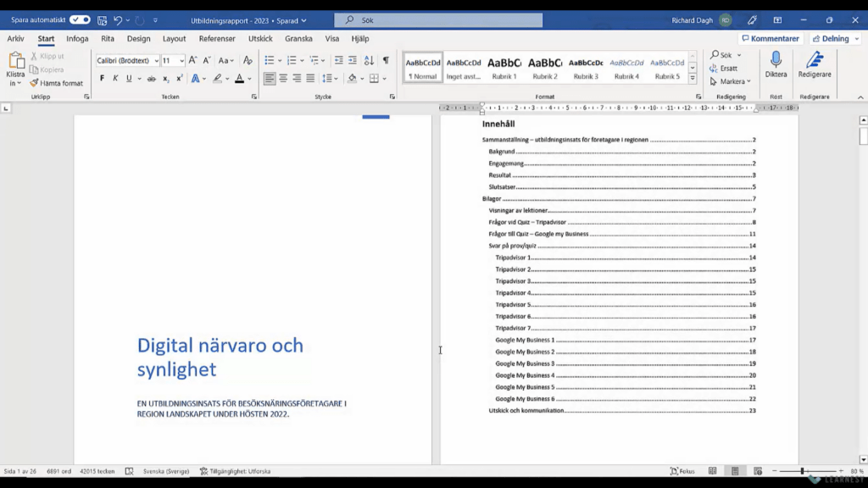Apply the red font color
868x488 pixels.
pyautogui.click(x=239, y=79)
